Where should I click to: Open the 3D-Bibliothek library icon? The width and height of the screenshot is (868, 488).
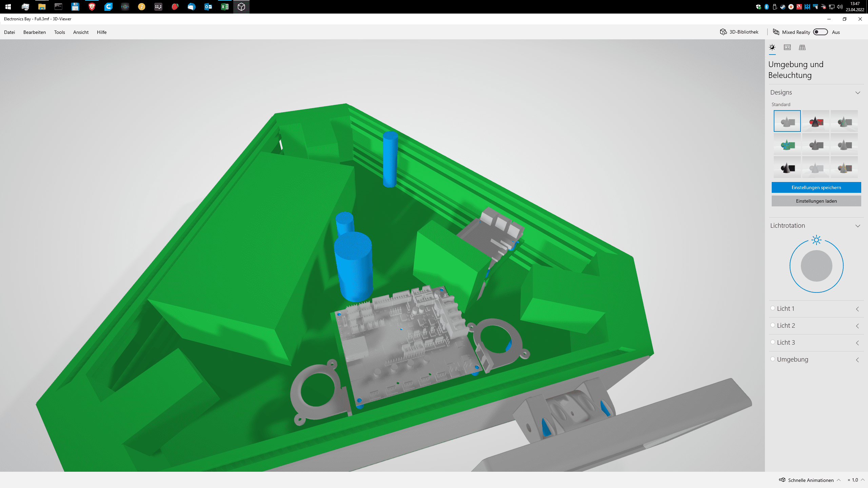pyautogui.click(x=723, y=32)
